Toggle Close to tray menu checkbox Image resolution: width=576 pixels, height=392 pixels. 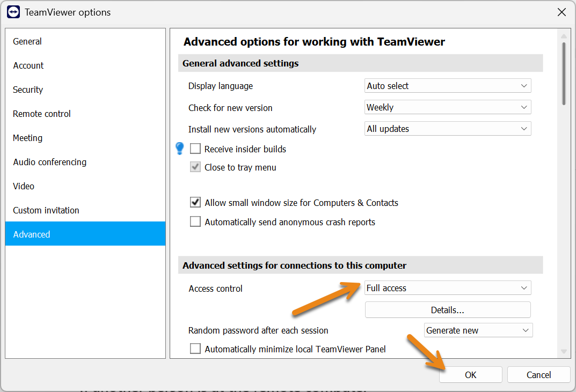[195, 167]
